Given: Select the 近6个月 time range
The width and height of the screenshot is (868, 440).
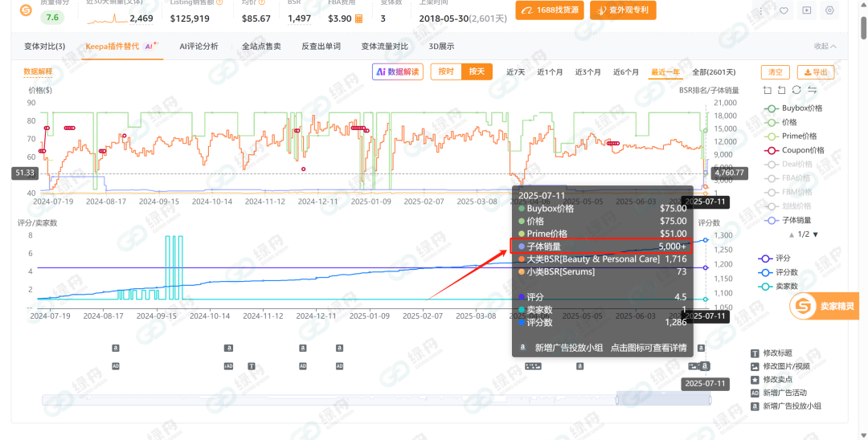Looking at the screenshot, I should (626, 72).
